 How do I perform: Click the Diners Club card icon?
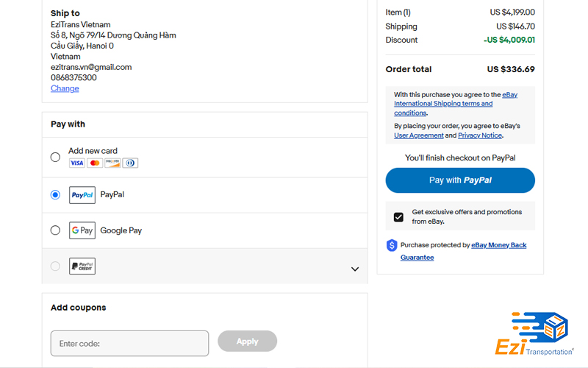coord(130,163)
